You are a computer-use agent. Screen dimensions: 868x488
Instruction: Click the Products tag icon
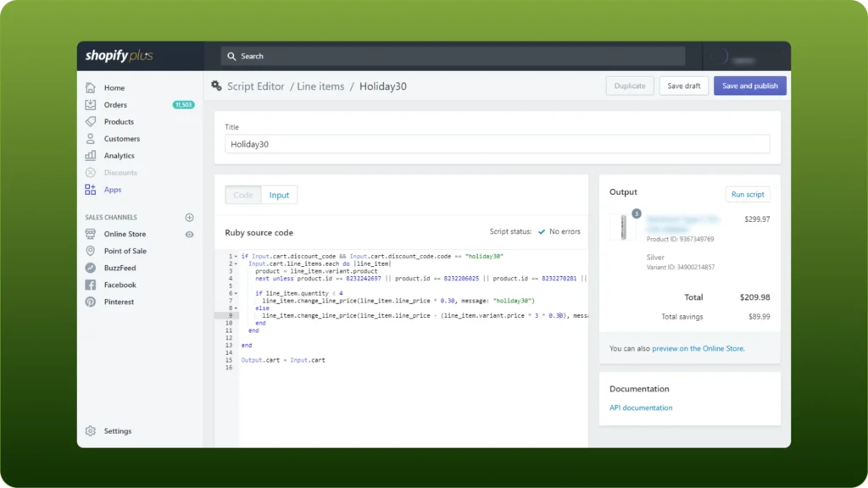click(x=91, y=122)
